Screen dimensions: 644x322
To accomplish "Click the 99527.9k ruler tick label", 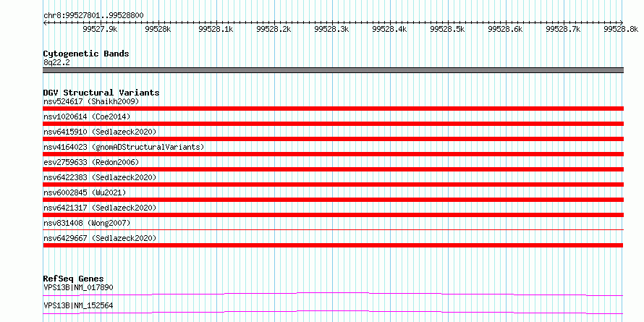I will coord(100,29).
